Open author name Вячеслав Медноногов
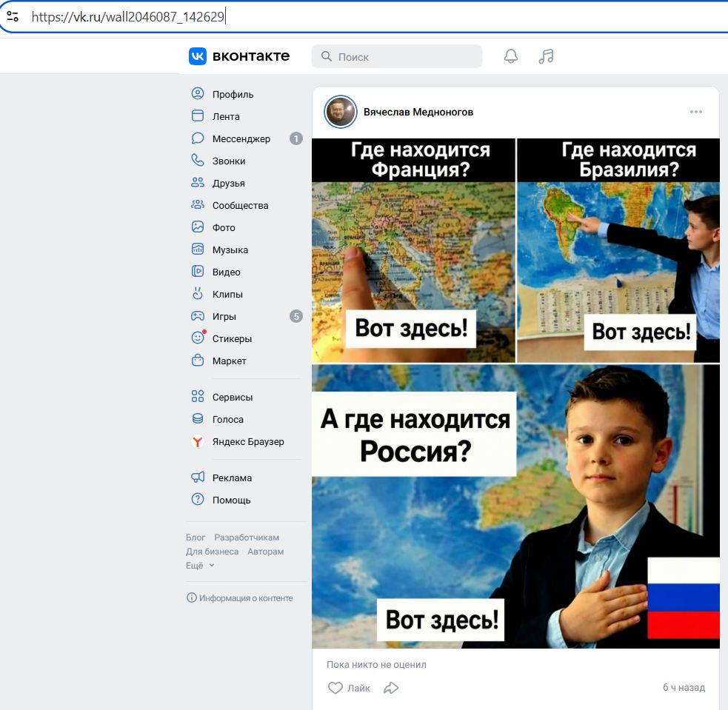This screenshot has height=710, width=728. [418, 112]
